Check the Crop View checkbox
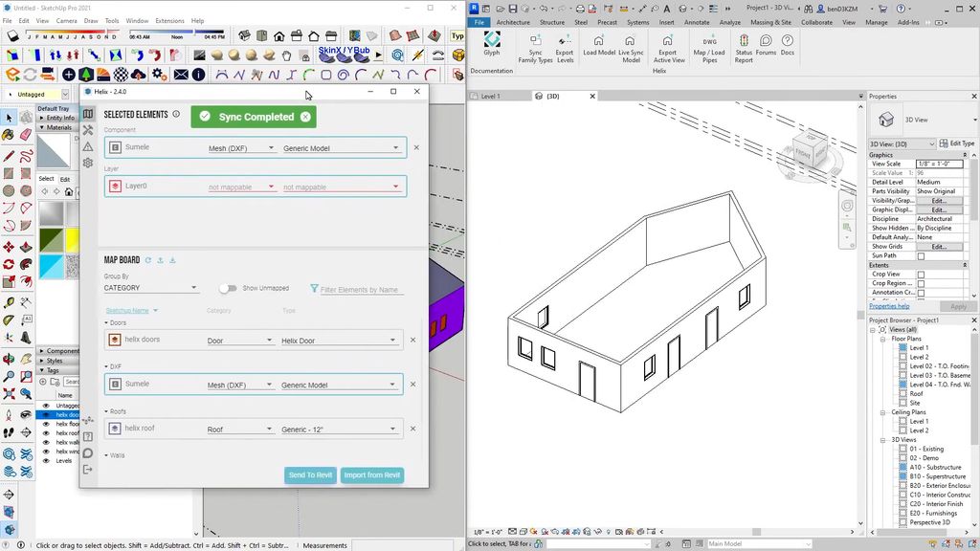The height and width of the screenshot is (551, 980). (x=921, y=275)
